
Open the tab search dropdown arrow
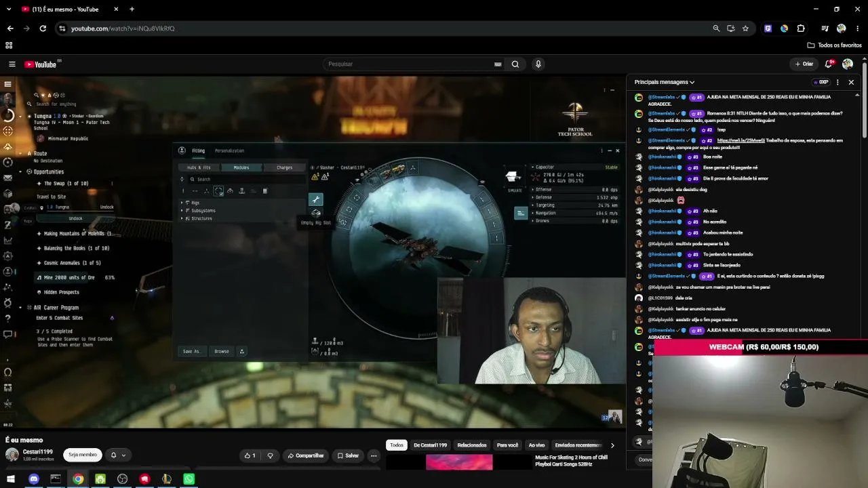pos(9,9)
